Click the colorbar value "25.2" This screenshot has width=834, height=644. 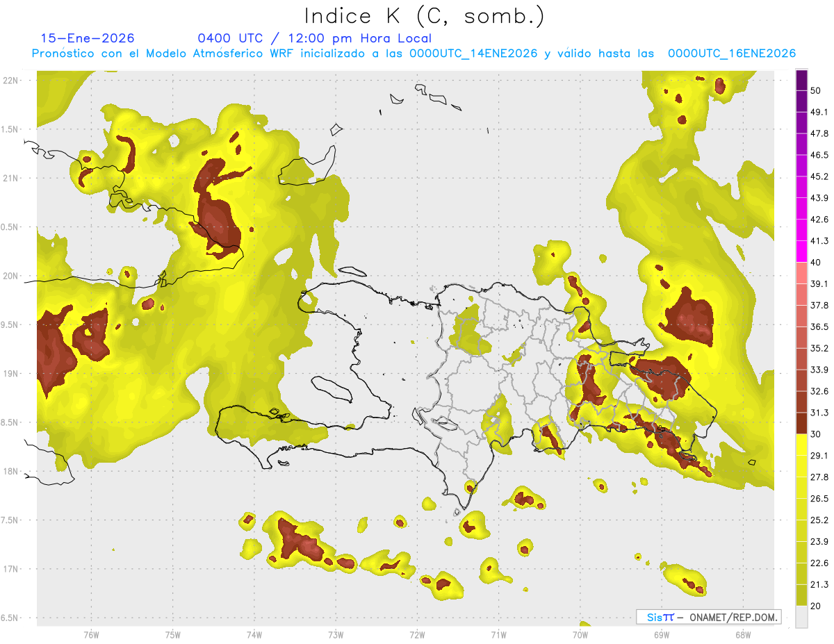pyautogui.click(x=819, y=520)
